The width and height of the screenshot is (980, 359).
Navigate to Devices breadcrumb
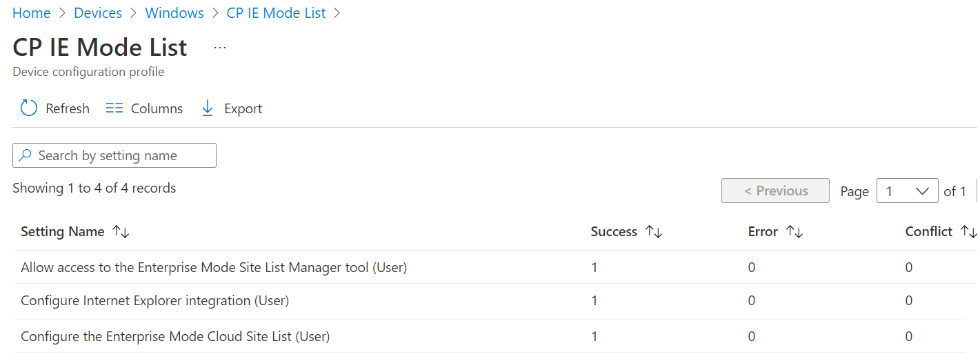(x=98, y=13)
